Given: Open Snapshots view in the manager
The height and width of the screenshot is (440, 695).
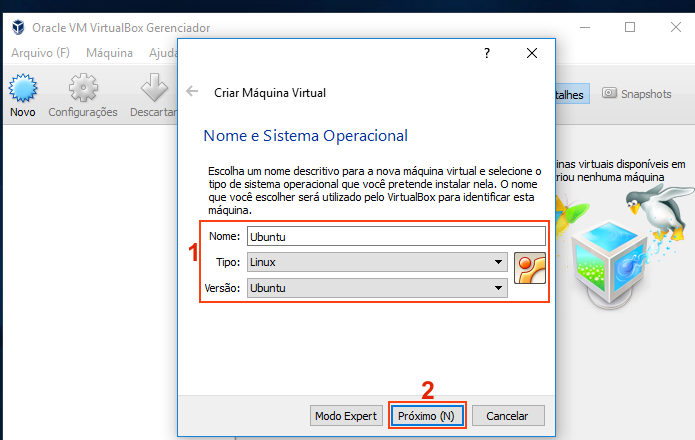Looking at the screenshot, I should tap(636, 93).
